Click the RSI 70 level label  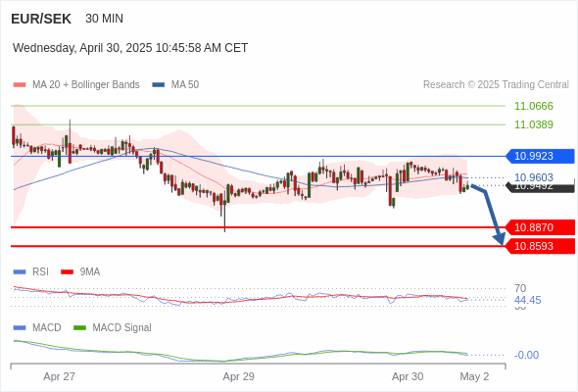520,288
